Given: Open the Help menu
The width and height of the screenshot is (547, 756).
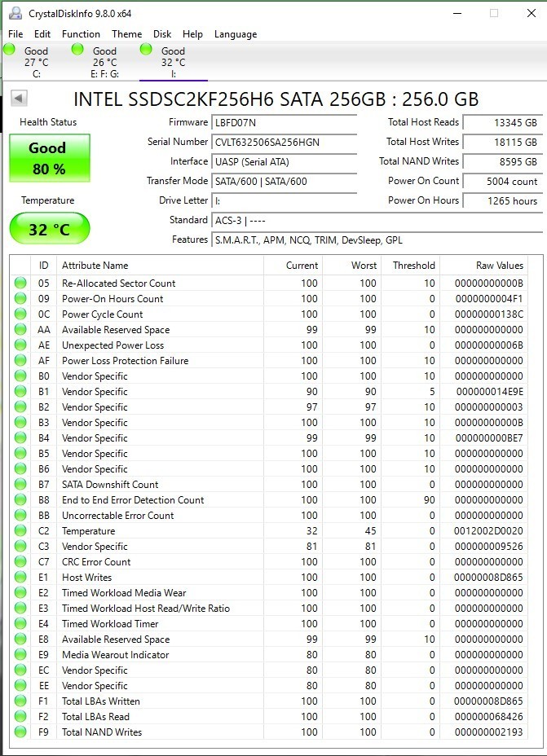Looking at the screenshot, I should coord(192,33).
